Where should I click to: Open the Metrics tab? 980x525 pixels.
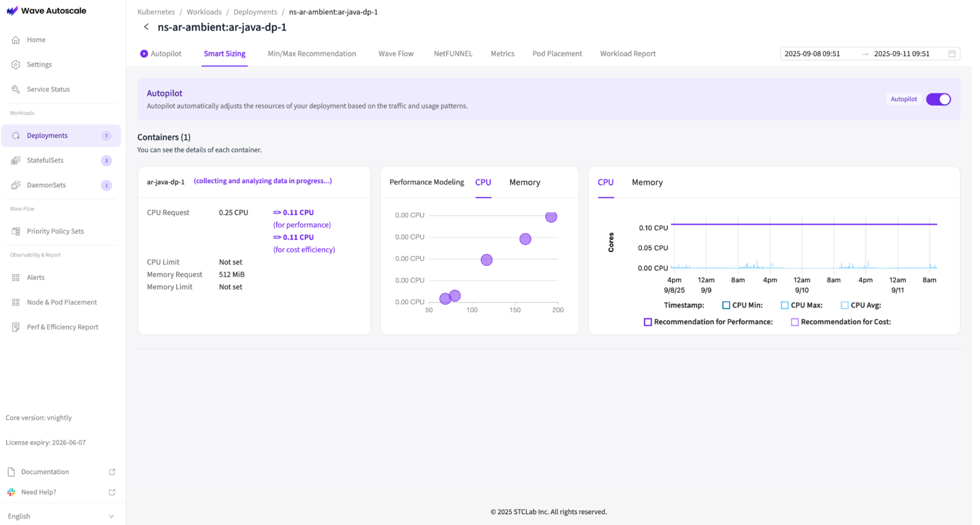[x=503, y=54]
